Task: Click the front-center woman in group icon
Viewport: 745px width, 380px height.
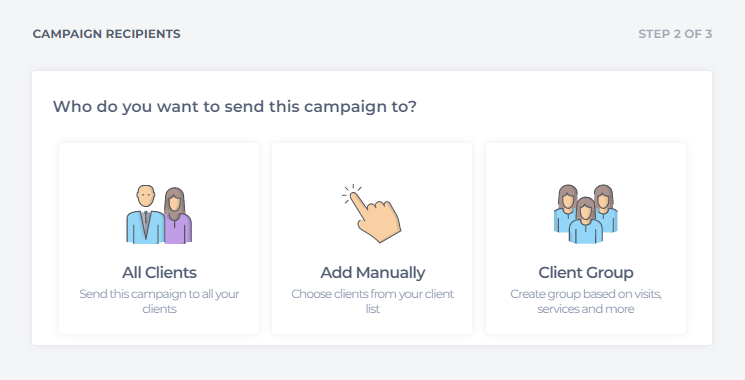Action: tap(585, 221)
